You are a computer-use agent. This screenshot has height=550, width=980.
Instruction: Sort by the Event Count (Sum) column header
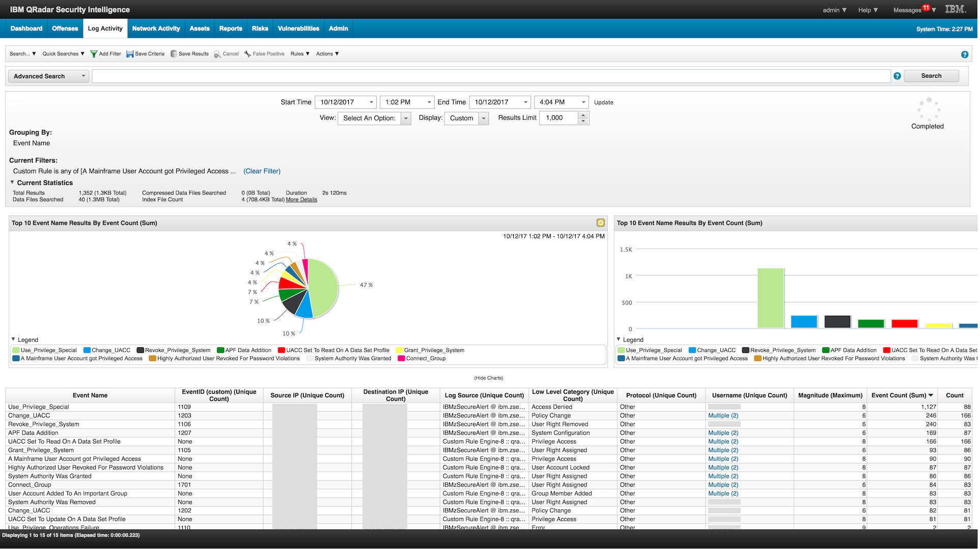point(902,395)
